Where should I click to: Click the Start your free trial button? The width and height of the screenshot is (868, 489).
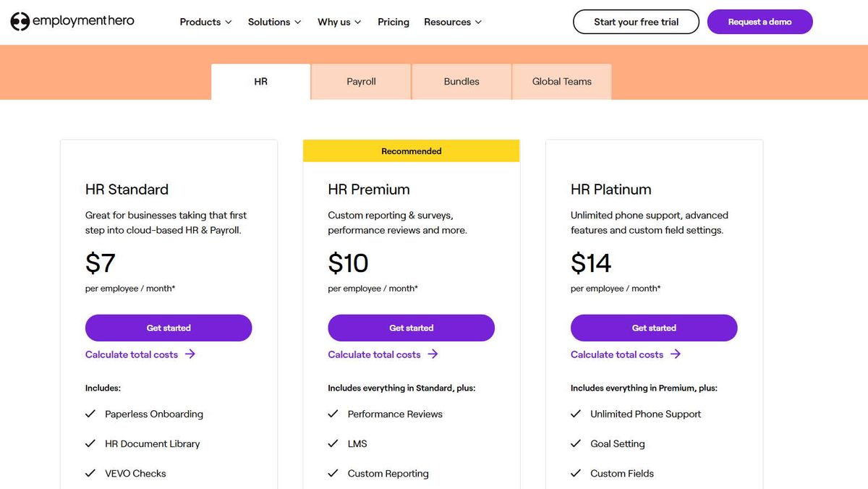coord(635,22)
